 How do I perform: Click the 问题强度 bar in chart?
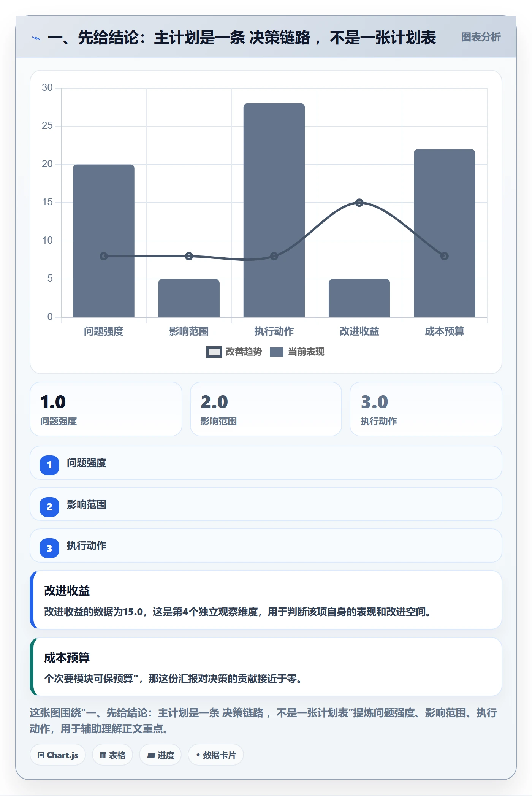tap(104, 241)
